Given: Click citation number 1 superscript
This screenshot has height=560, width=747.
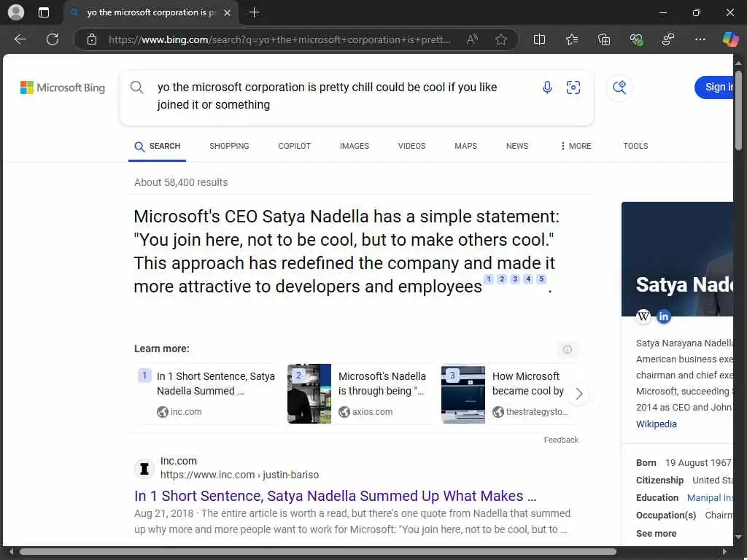Looking at the screenshot, I should coord(488,279).
